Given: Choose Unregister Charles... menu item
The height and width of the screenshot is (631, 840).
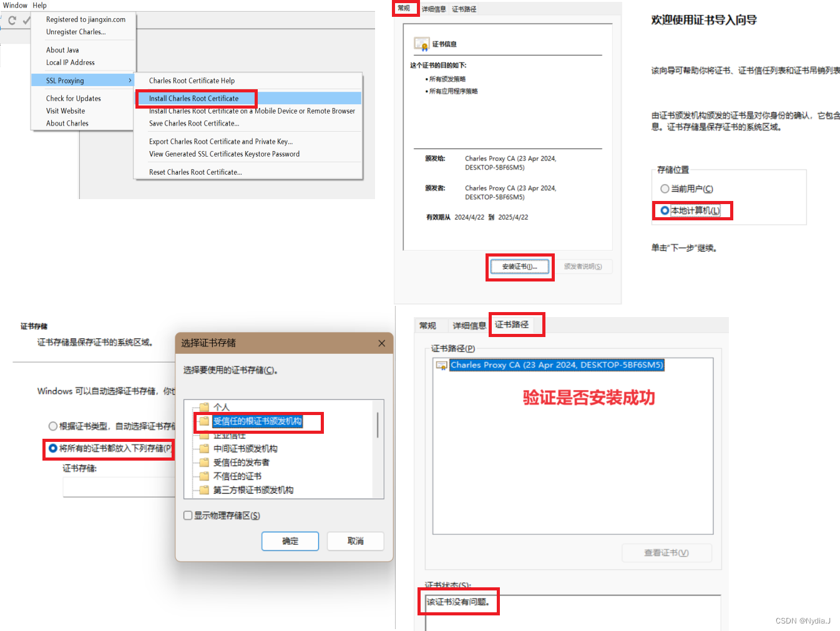Looking at the screenshot, I should click(x=76, y=32).
